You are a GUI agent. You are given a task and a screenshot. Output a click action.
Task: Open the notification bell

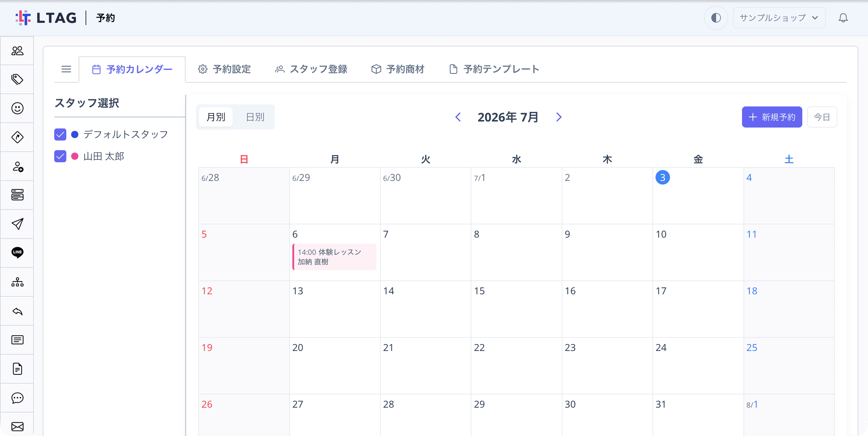coord(843,17)
